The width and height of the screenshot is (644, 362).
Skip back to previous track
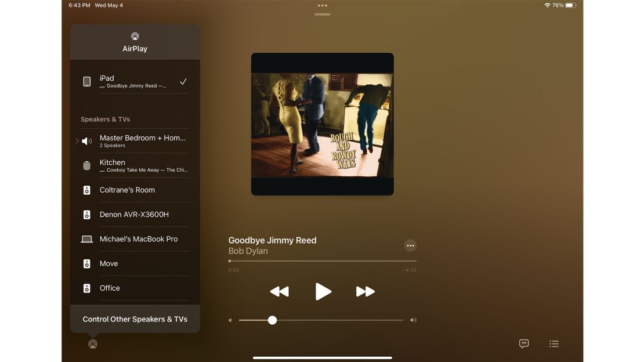pyautogui.click(x=279, y=291)
